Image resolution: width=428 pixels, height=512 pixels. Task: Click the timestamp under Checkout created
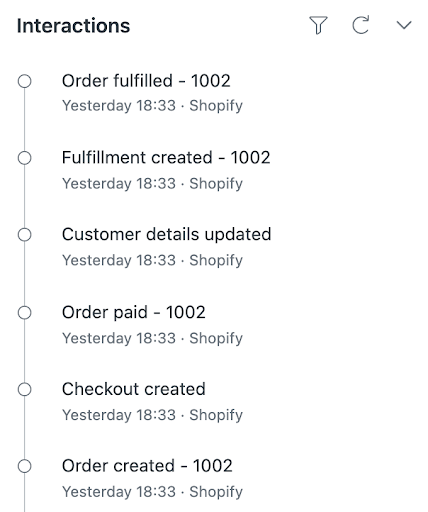pos(119,415)
